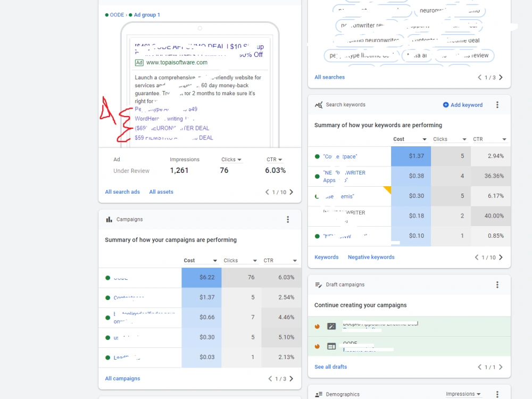Open Cost column dropdown in Search keywords
The height and width of the screenshot is (399, 532).
click(410, 139)
